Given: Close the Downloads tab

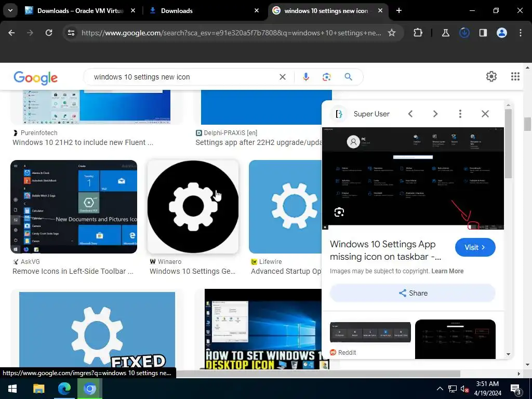Looking at the screenshot, I should (257, 10).
